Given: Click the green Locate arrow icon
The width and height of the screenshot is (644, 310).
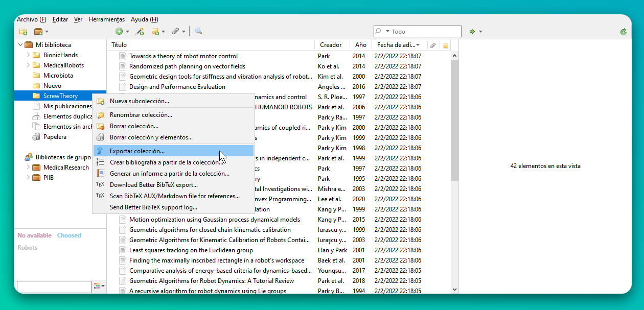Looking at the screenshot, I should [472, 32].
